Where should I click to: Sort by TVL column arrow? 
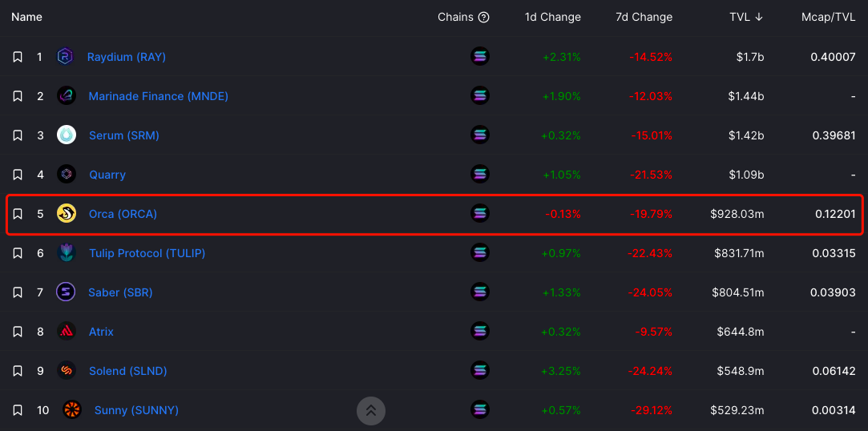[x=759, y=17]
